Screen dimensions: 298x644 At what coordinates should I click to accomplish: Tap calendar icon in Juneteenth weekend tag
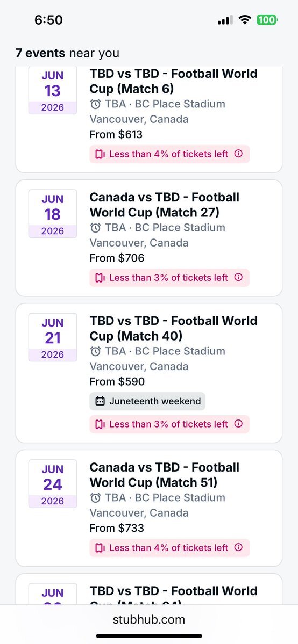[100, 401]
